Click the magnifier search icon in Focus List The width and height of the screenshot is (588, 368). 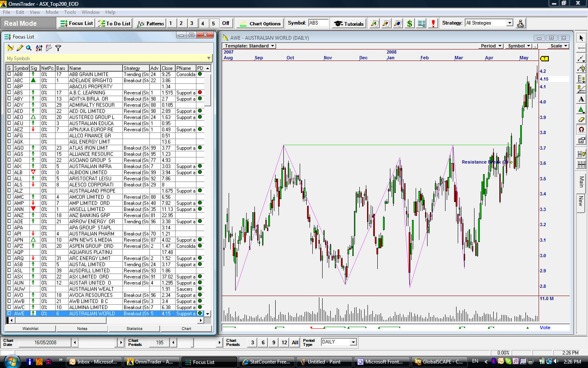pos(29,48)
